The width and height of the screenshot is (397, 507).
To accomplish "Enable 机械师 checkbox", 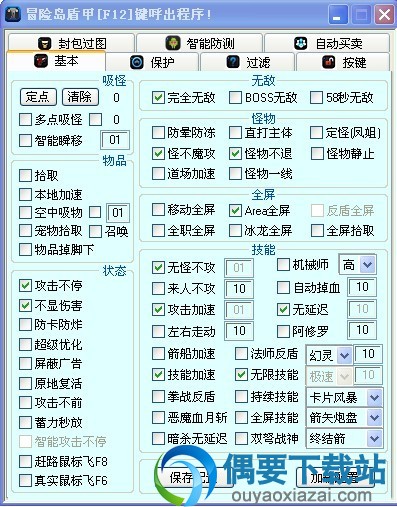I will point(283,265).
